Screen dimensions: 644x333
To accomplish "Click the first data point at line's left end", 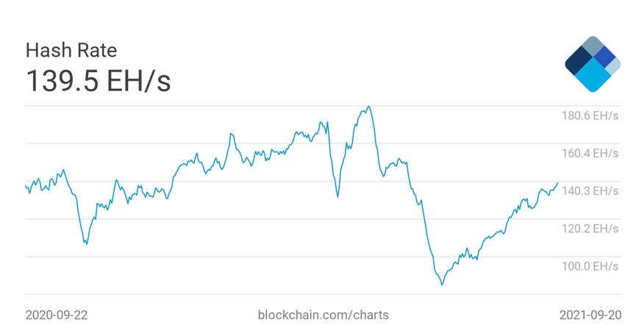I will [x=26, y=185].
